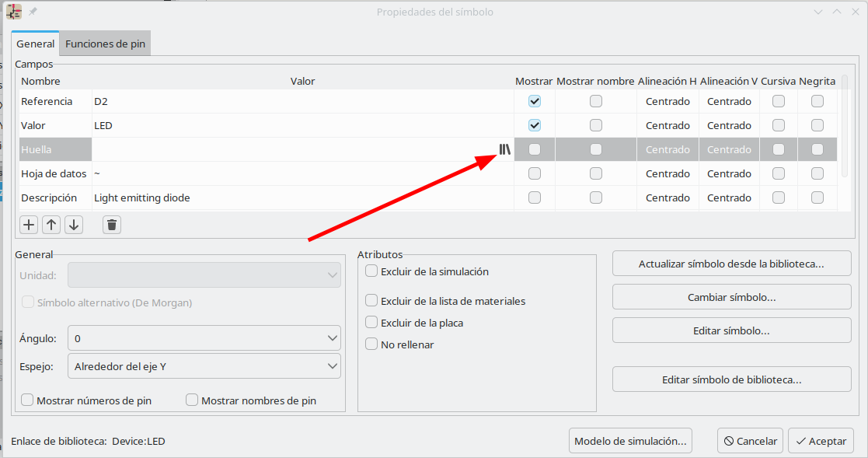Click KiCad app icon in title bar
The height and width of the screenshot is (458, 868).
coord(14,12)
